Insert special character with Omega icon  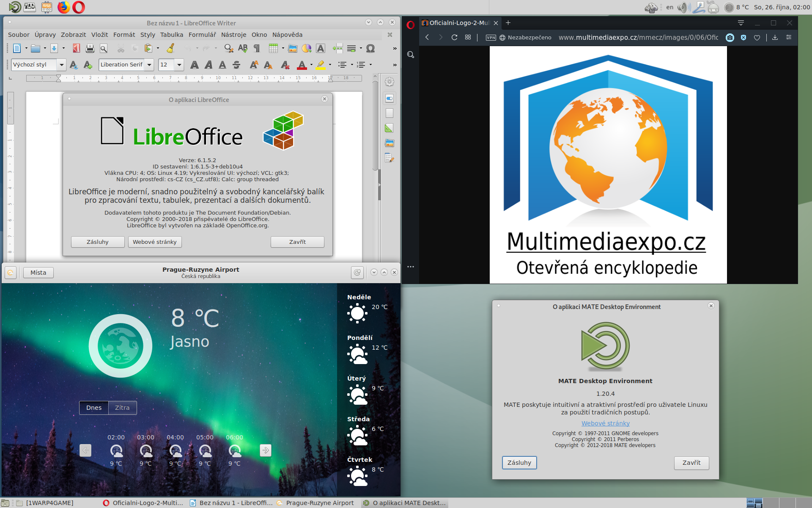pyautogui.click(x=370, y=48)
